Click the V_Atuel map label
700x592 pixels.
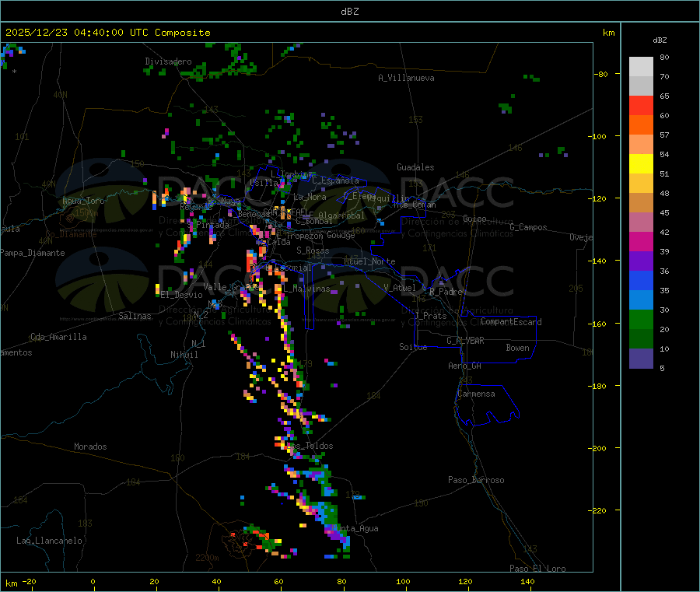coord(400,288)
